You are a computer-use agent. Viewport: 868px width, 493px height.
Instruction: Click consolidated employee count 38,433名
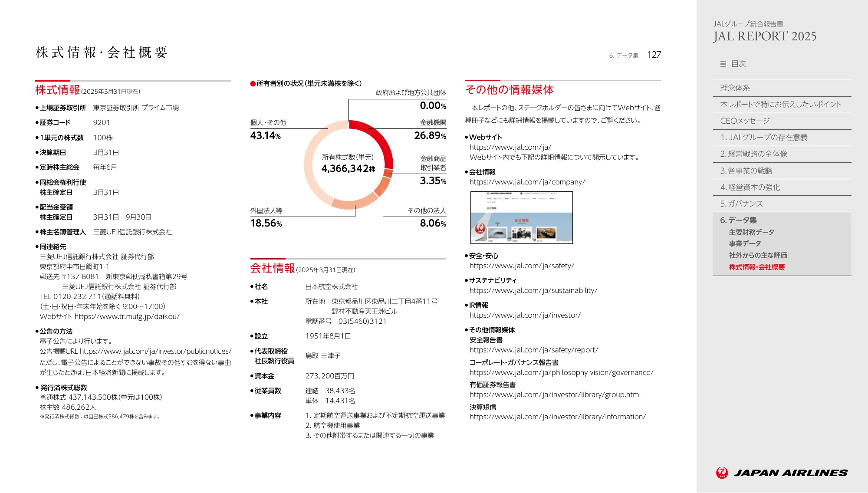point(340,391)
